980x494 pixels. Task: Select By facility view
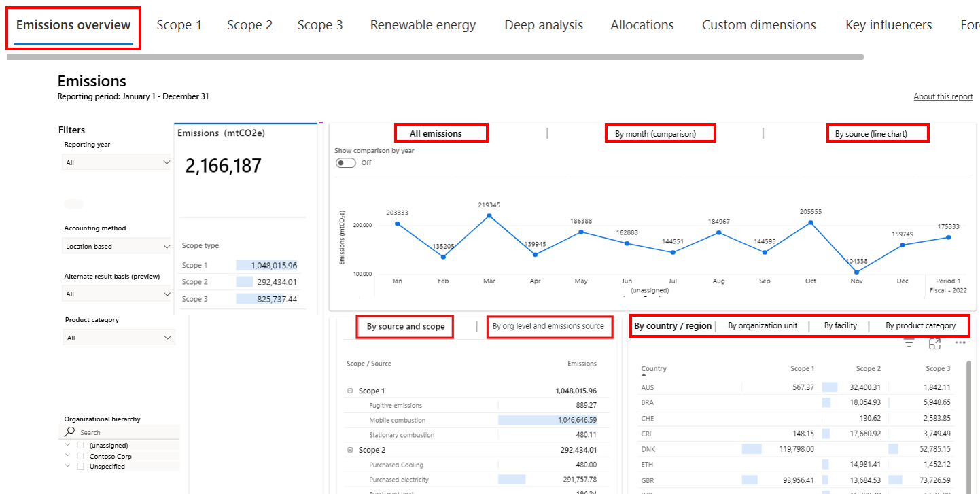point(841,325)
